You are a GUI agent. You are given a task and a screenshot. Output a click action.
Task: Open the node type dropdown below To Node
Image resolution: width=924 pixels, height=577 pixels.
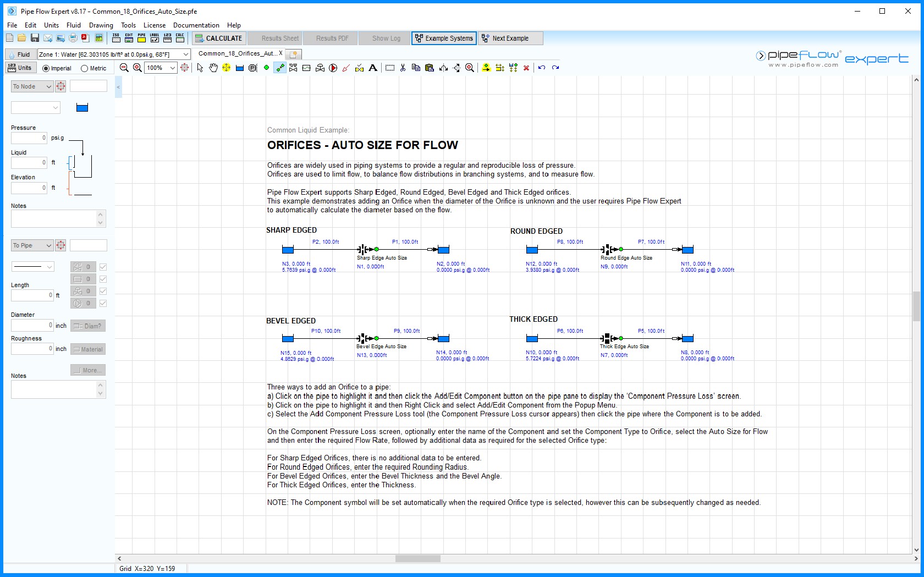click(x=36, y=107)
